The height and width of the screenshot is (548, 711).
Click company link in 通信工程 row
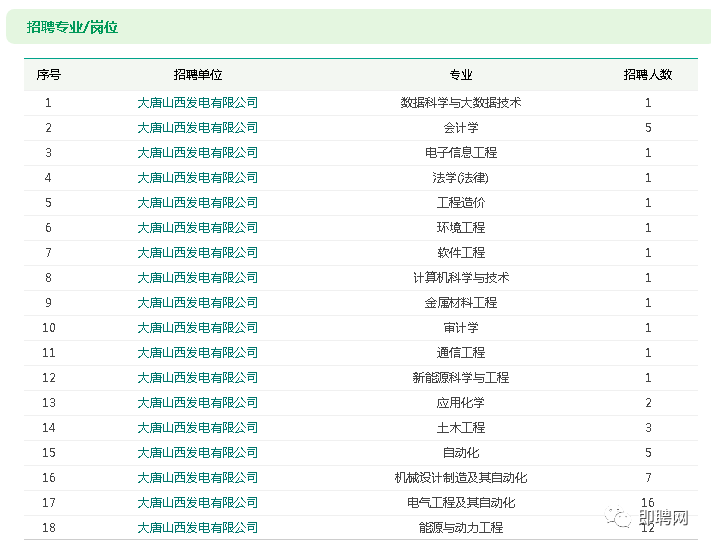pyautogui.click(x=198, y=353)
